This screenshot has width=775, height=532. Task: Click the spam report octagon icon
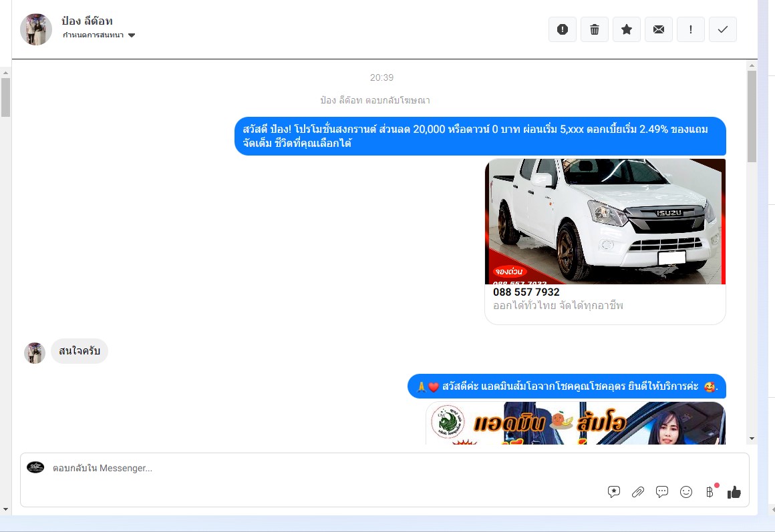pos(562,29)
